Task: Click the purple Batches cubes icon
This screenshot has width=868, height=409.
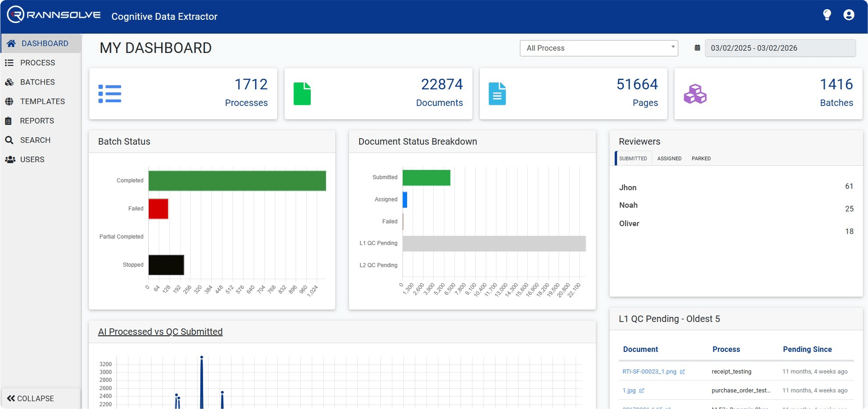Action: pos(695,93)
